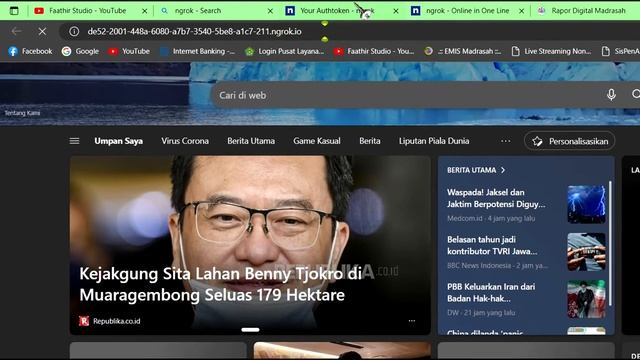Expand BERITA UTAMA section chevron

[503, 170]
